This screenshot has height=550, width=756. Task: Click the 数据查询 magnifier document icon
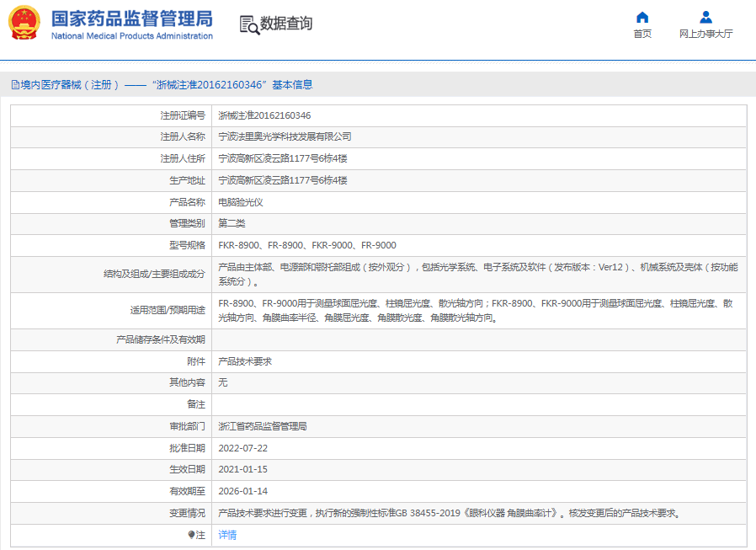point(249,24)
